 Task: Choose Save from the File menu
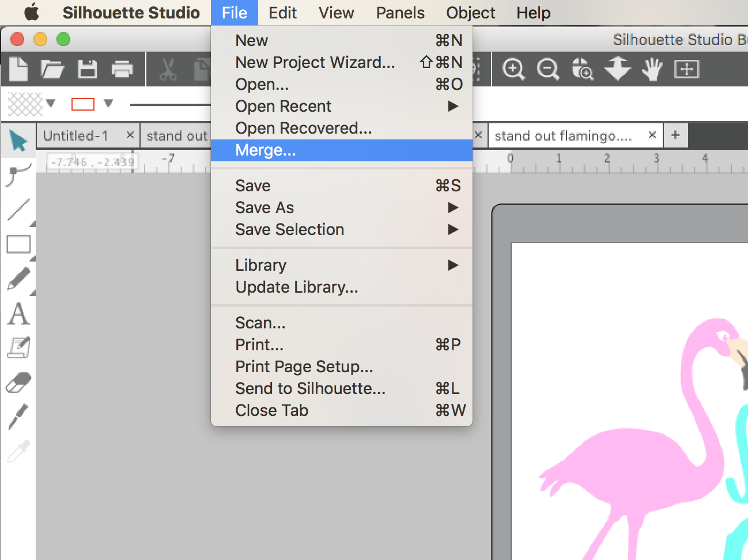[x=342, y=186]
